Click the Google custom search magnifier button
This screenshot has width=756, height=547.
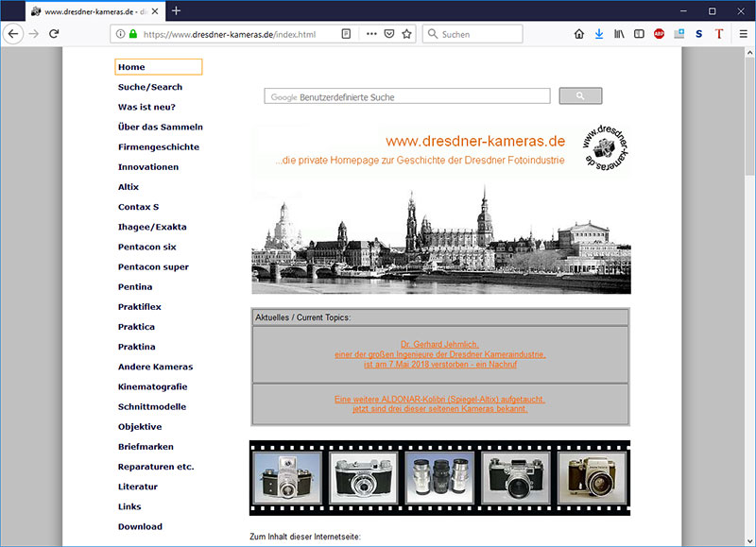(580, 96)
